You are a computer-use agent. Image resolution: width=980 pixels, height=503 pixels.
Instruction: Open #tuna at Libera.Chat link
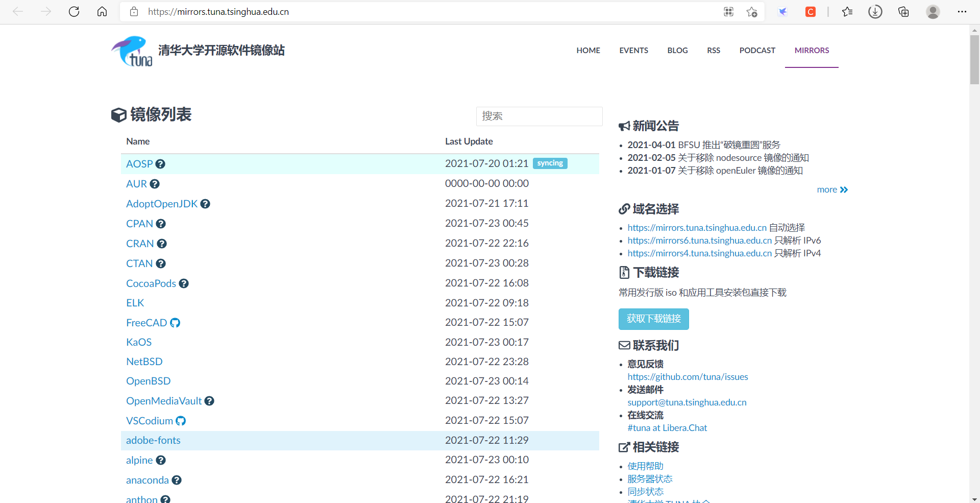667,428
